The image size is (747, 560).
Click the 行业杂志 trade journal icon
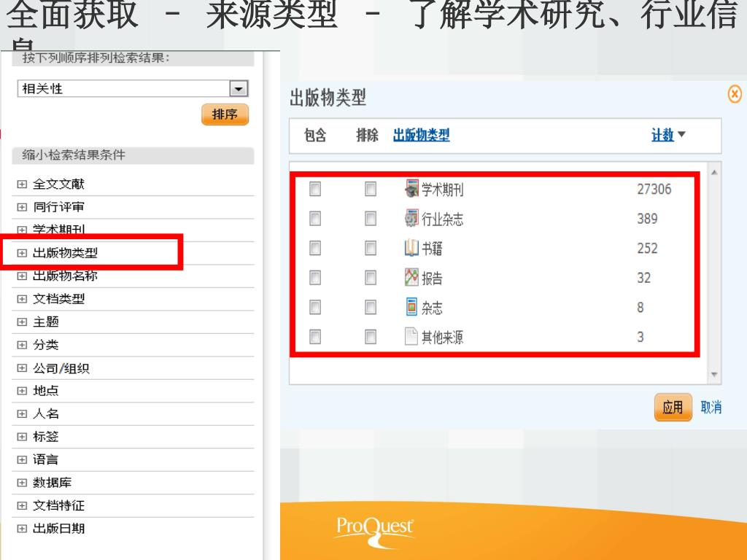(x=411, y=218)
